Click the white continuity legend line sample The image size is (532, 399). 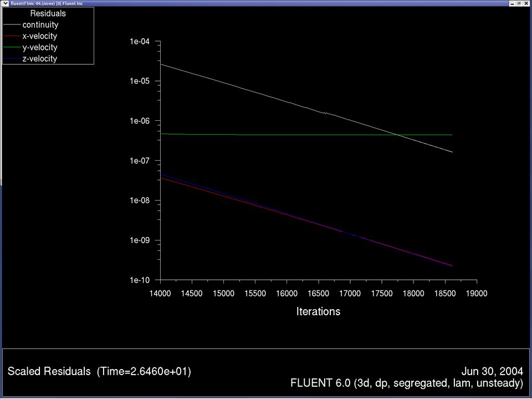click(x=12, y=25)
